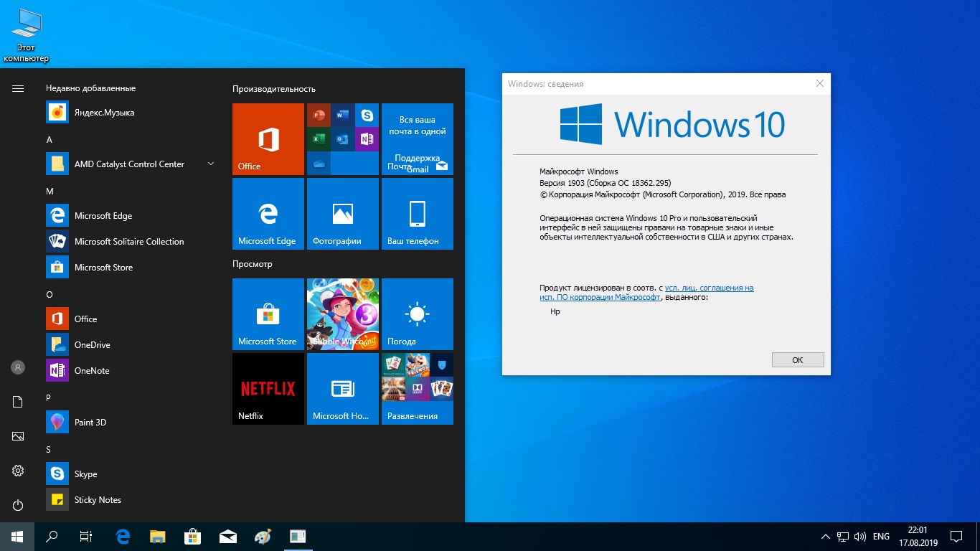Open the Развлечения folder tile
980x551 pixels.
[x=418, y=389]
